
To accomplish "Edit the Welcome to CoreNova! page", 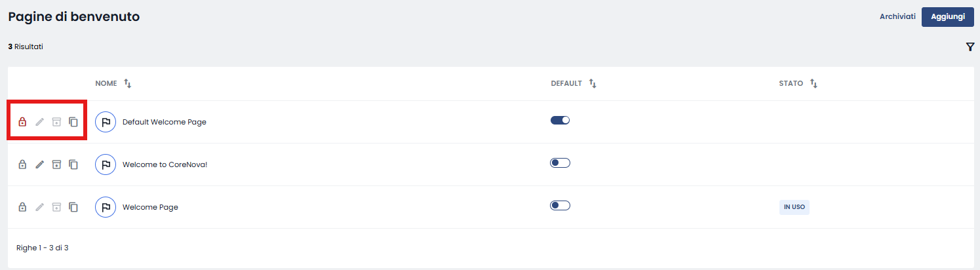I will pyautogui.click(x=39, y=164).
